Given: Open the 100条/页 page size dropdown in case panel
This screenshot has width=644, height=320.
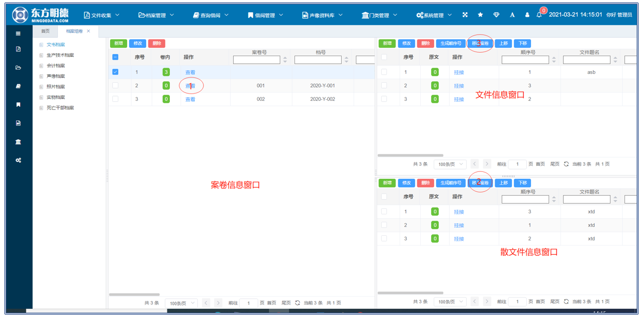Looking at the screenshot, I should coord(181,303).
